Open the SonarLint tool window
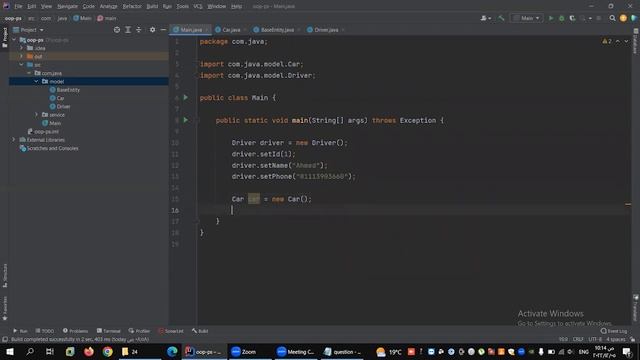The height and width of the screenshot is (360, 640). (171, 331)
